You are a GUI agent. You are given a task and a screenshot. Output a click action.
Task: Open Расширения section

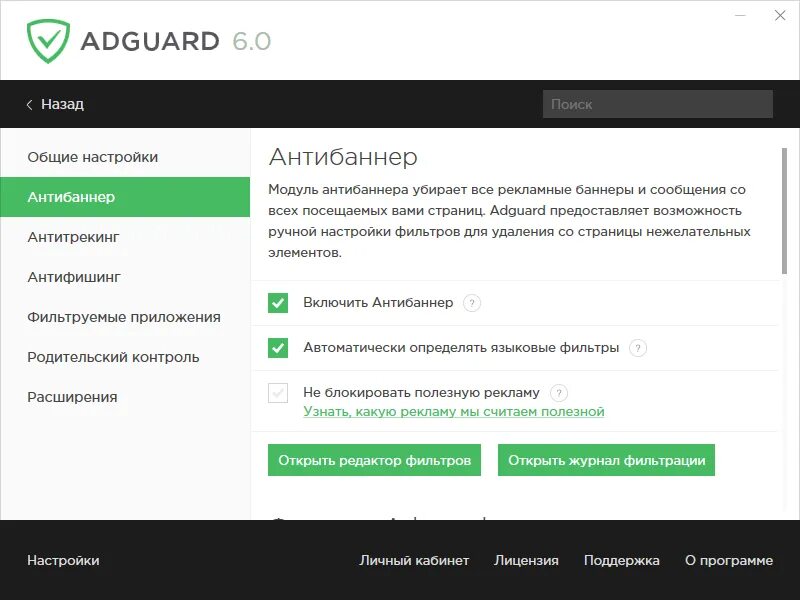pyautogui.click(x=125, y=397)
